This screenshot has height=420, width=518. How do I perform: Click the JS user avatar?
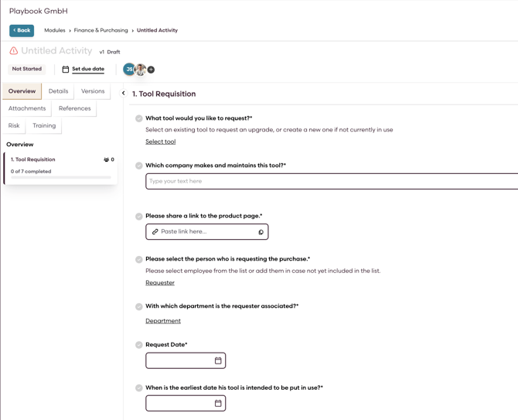129,70
